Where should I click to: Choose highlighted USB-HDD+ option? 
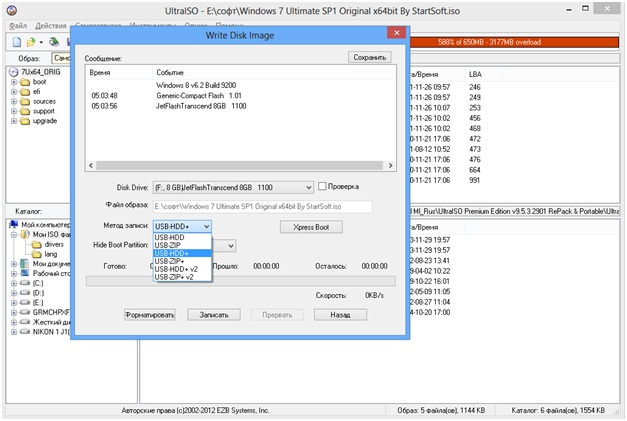(x=182, y=253)
